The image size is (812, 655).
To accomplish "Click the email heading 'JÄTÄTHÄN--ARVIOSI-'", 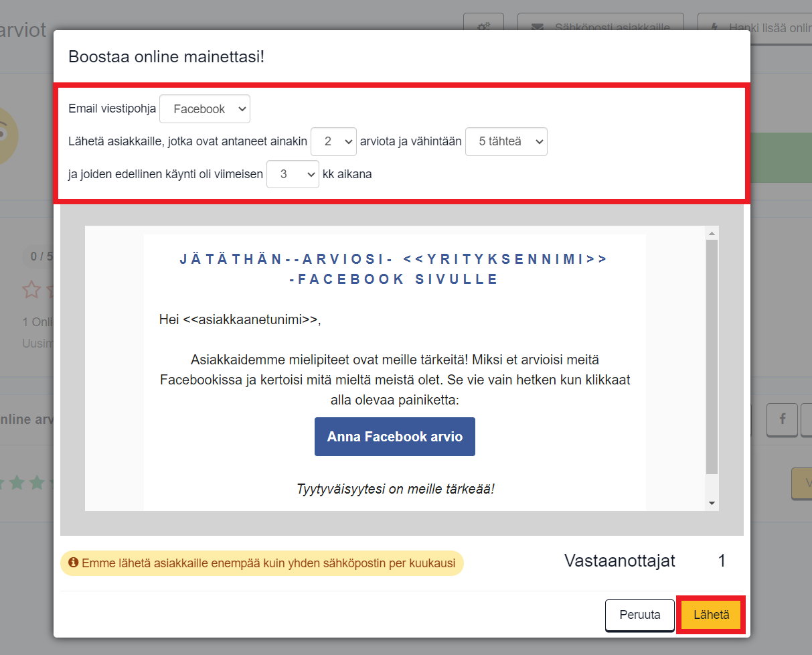I will tap(286, 259).
